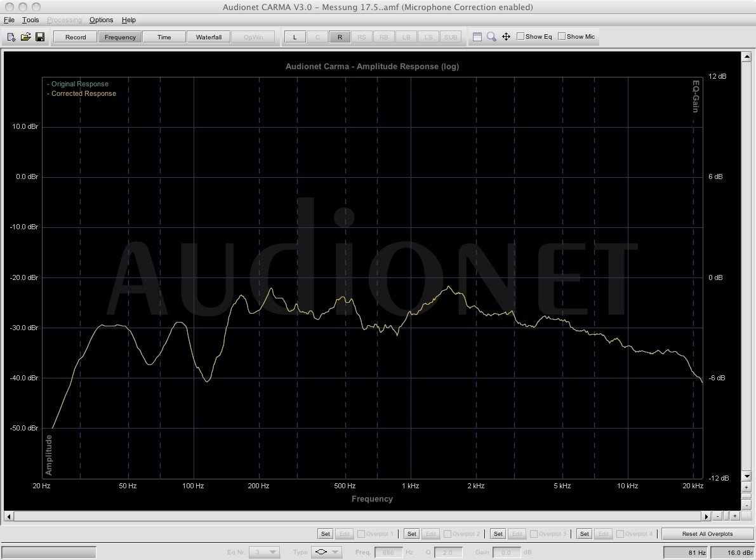Open the filter Type dropdown
The image size is (756, 560).
(x=326, y=552)
